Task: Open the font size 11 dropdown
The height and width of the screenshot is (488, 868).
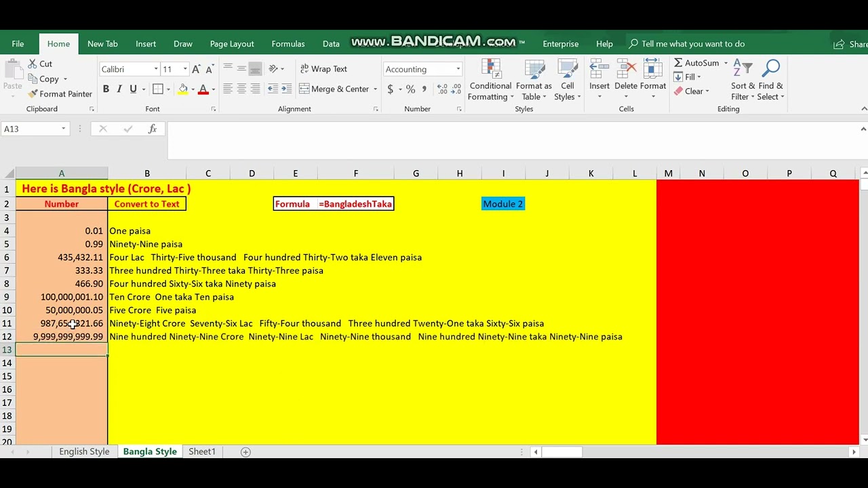Action: (x=185, y=69)
